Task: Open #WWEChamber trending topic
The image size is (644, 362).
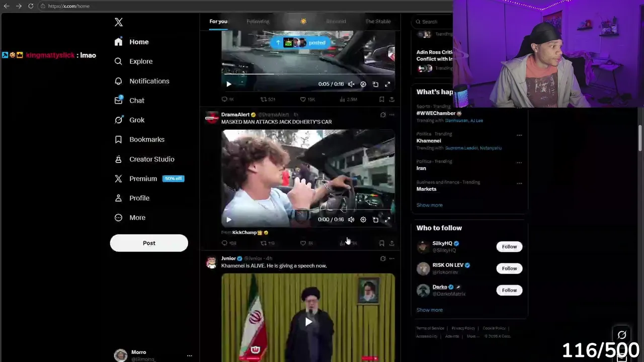Action: (x=436, y=113)
